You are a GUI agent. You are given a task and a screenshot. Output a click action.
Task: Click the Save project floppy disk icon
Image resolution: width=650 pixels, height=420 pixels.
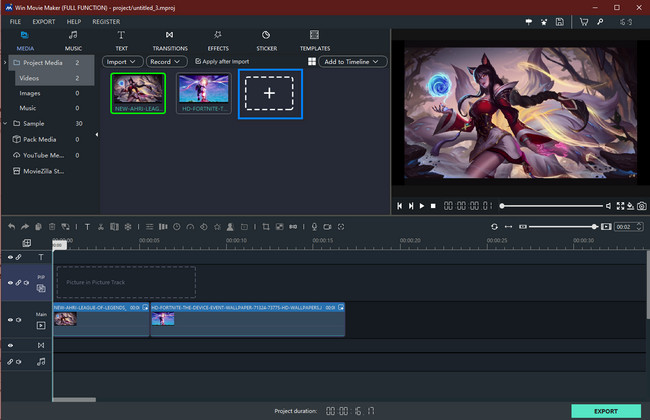[x=560, y=22]
